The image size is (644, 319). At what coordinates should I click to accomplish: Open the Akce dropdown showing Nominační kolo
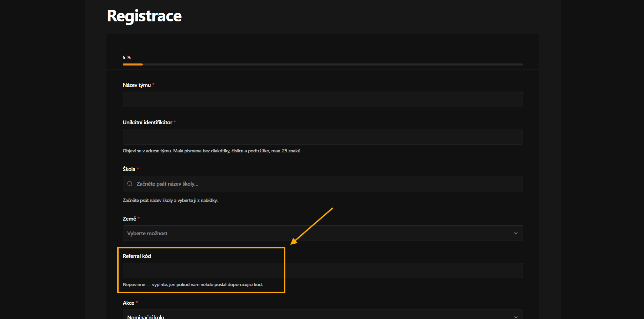(x=323, y=315)
